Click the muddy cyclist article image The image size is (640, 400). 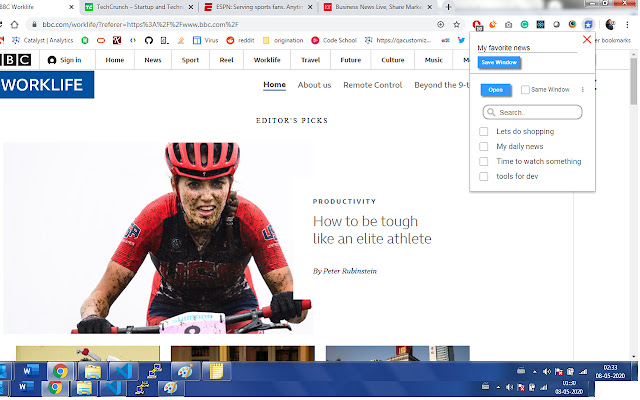pos(158,238)
